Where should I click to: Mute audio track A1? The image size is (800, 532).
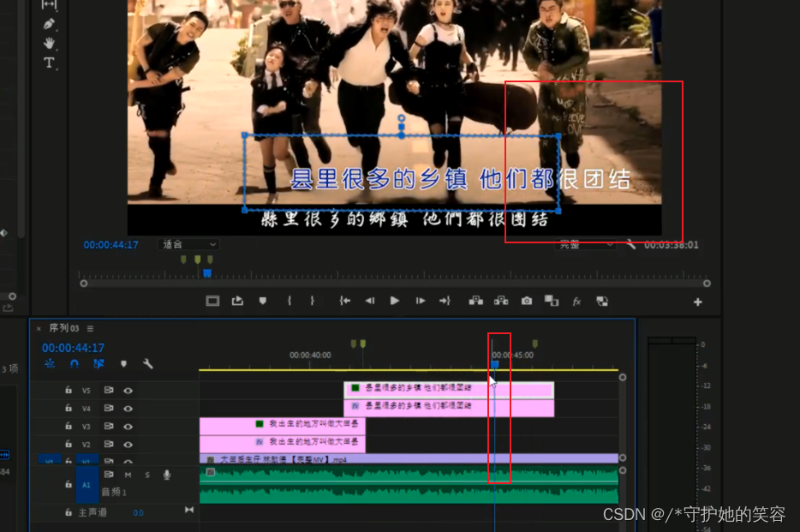tap(128, 475)
